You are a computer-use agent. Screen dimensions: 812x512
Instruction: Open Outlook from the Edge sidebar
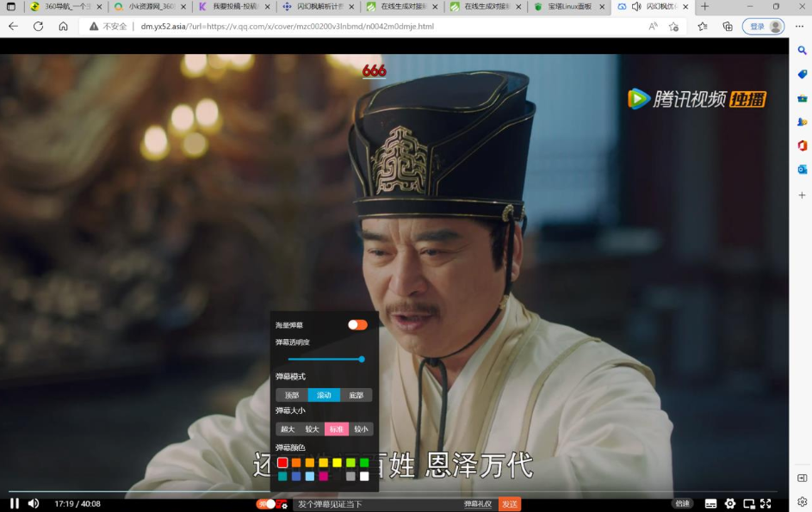tap(803, 170)
